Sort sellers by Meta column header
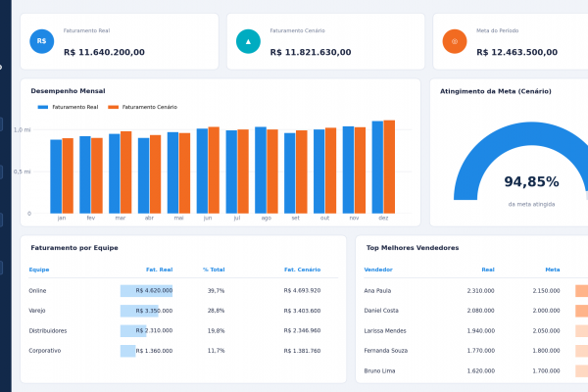 tap(553, 269)
